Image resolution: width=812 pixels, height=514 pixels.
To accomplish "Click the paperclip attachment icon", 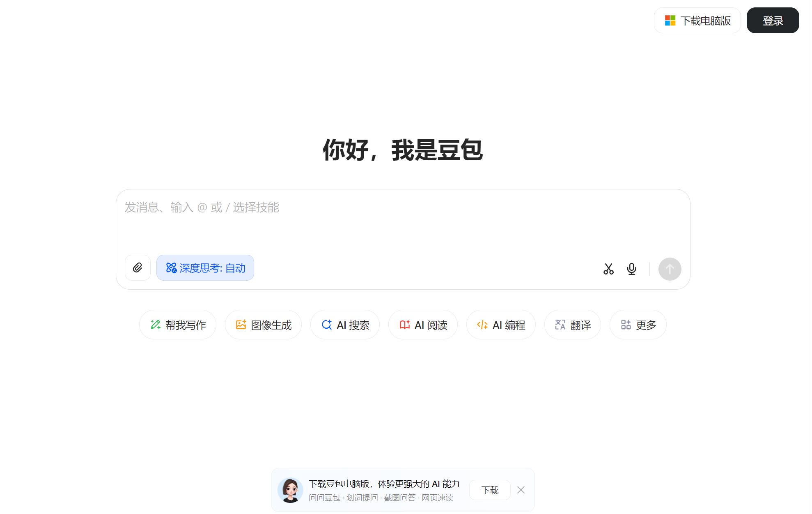I will coord(138,268).
